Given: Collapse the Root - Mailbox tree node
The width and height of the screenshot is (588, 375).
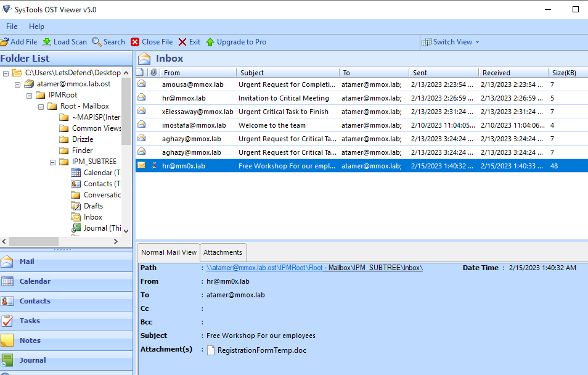Looking at the screenshot, I should point(41,106).
